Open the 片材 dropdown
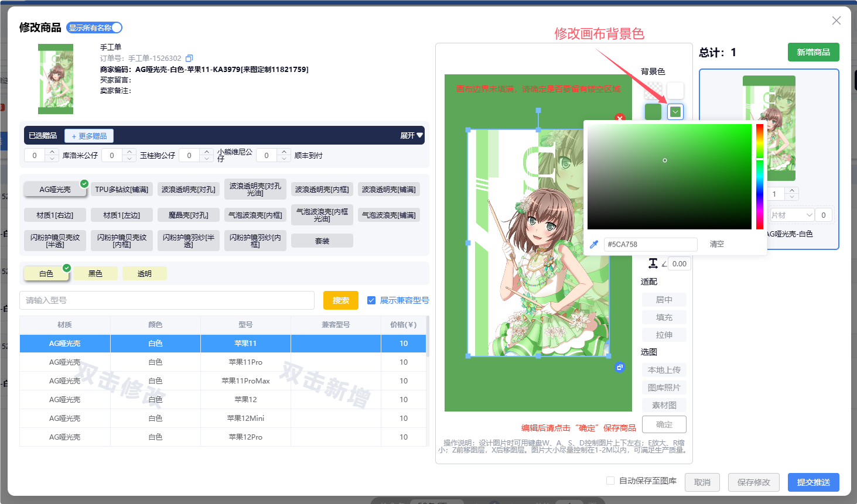Viewport: 857px width, 504px height. 791,215
